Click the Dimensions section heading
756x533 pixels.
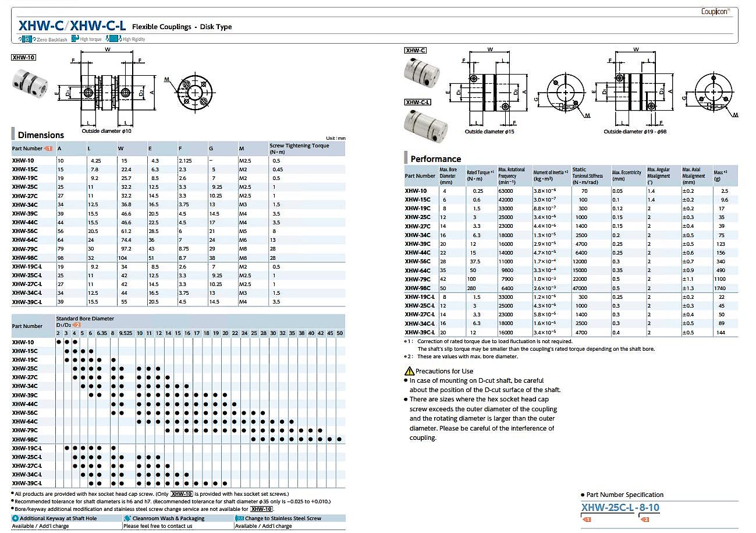(x=41, y=135)
